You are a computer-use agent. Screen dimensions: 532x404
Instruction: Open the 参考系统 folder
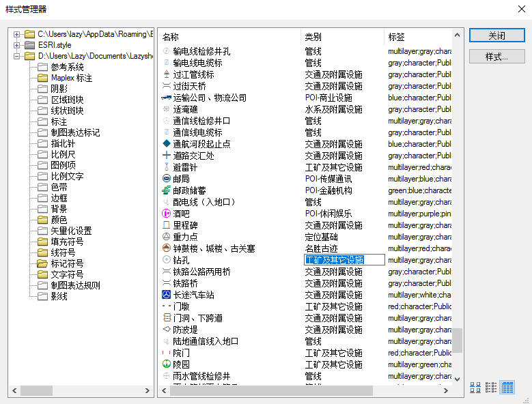click(67, 67)
